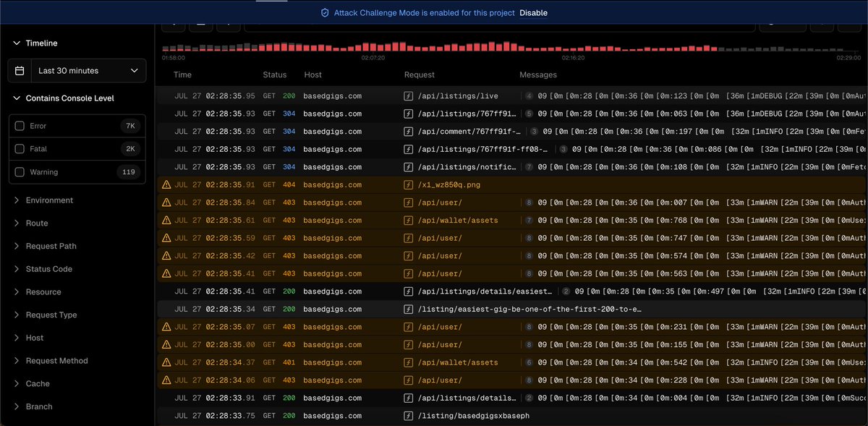The height and width of the screenshot is (426, 868).
Task: Click the shield icon in Attack Challenge banner
Action: pos(325,13)
